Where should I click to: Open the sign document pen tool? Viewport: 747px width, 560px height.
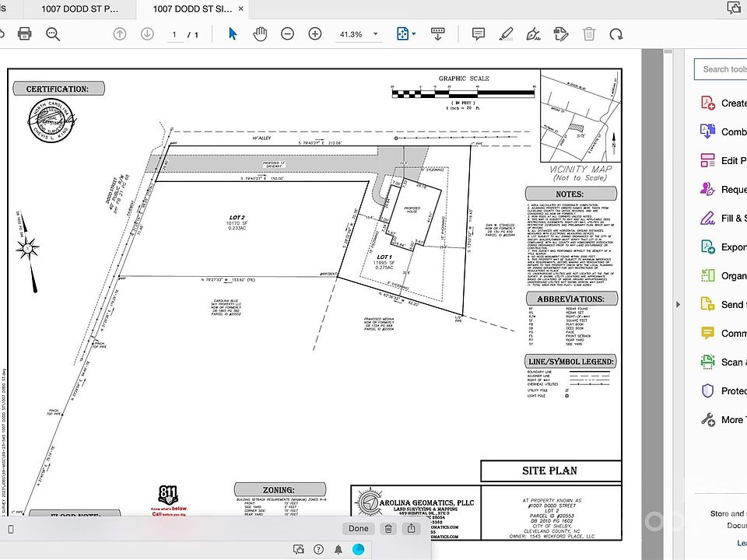tap(533, 33)
